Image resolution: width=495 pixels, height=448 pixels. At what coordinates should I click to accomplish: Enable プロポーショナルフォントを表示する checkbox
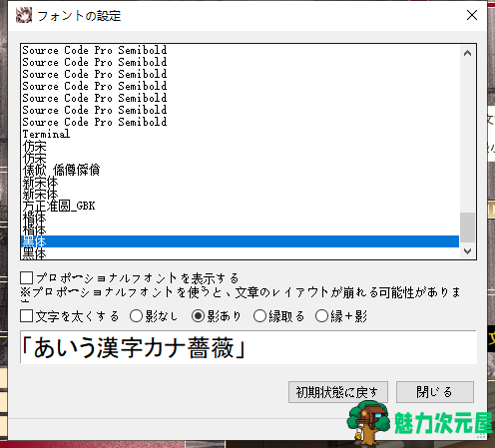coord(26,278)
